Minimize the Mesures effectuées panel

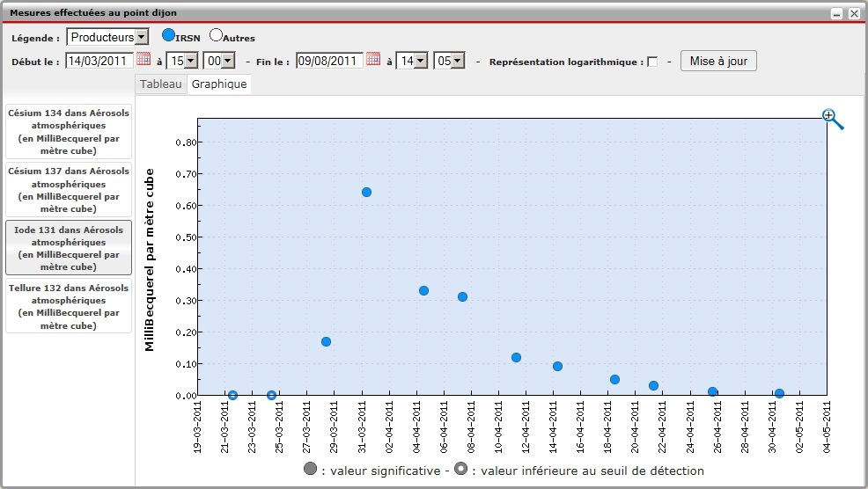click(x=837, y=13)
